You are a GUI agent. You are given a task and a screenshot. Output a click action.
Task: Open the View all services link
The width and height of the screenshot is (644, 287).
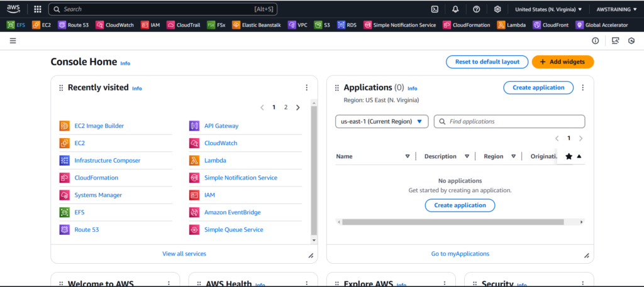point(184,254)
